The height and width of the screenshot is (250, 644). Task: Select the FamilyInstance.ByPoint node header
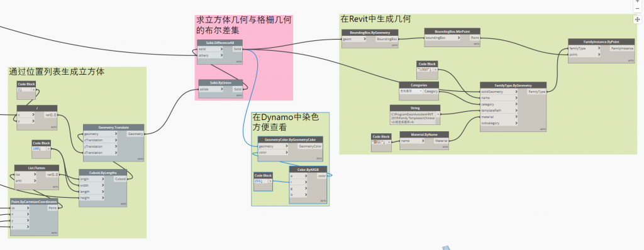(601, 42)
